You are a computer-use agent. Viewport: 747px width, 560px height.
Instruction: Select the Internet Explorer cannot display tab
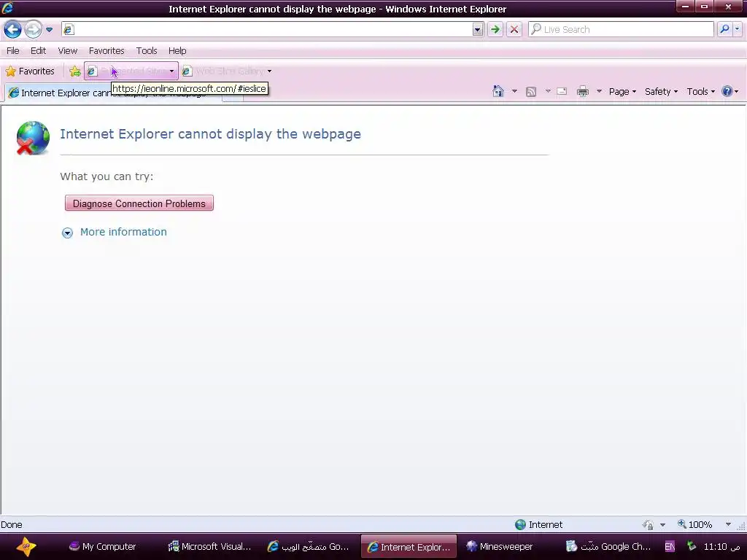coord(113,93)
